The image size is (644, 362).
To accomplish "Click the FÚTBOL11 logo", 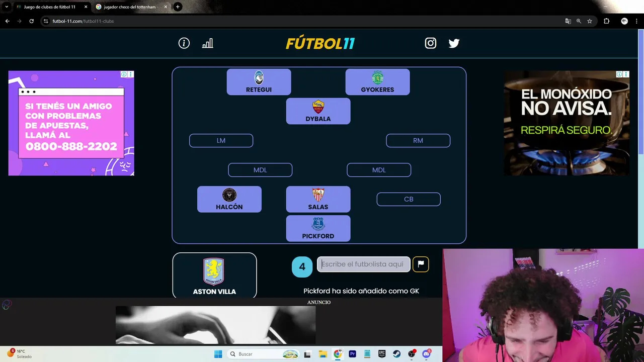I will (x=320, y=44).
